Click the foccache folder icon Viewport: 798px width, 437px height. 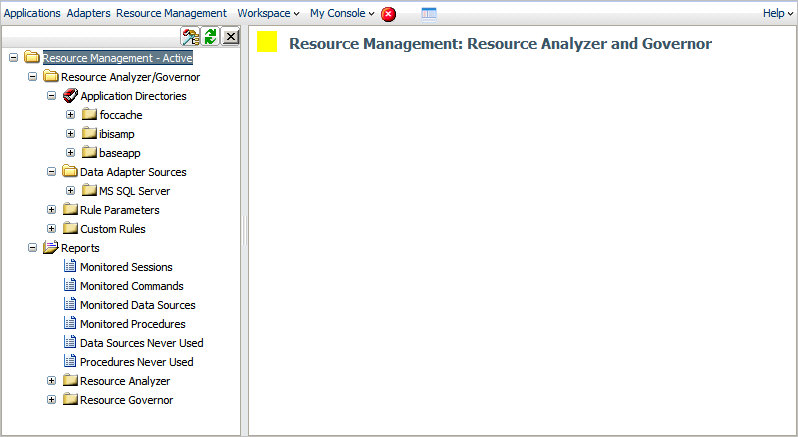point(89,115)
